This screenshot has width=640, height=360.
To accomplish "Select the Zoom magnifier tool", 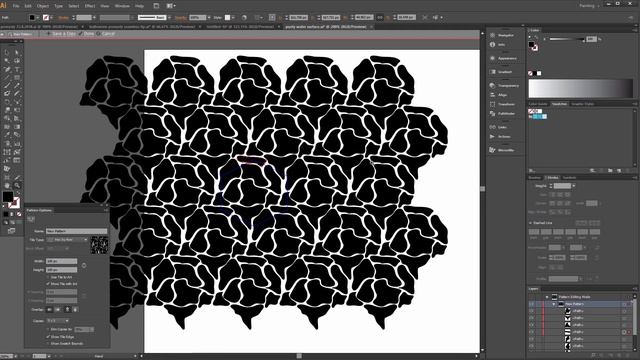I will (17, 185).
